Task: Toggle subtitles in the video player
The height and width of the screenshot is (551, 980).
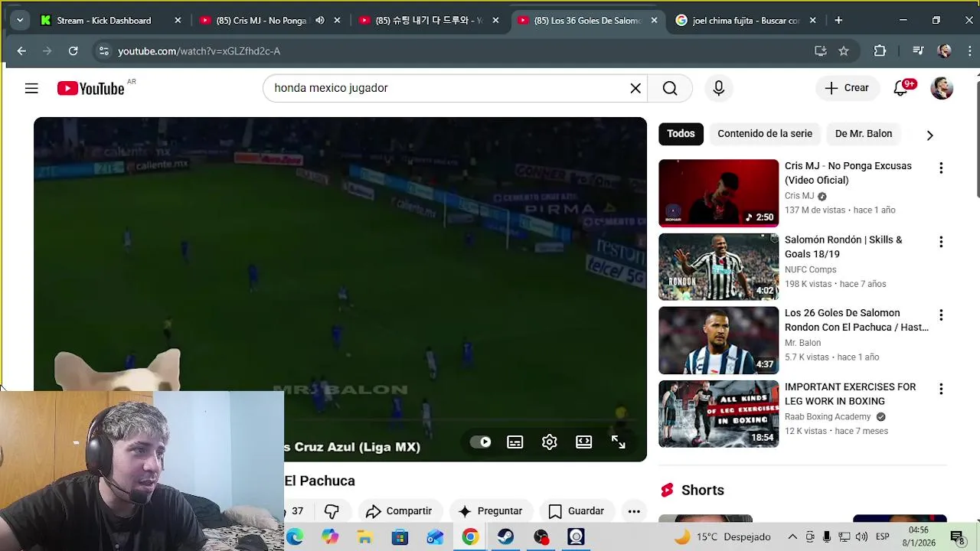Action: 515,442
